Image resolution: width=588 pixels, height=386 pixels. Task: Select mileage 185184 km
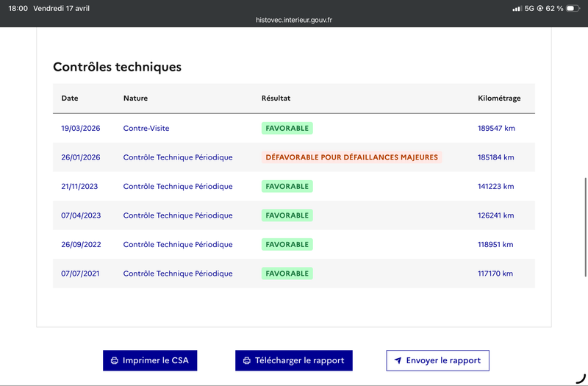(x=495, y=157)
